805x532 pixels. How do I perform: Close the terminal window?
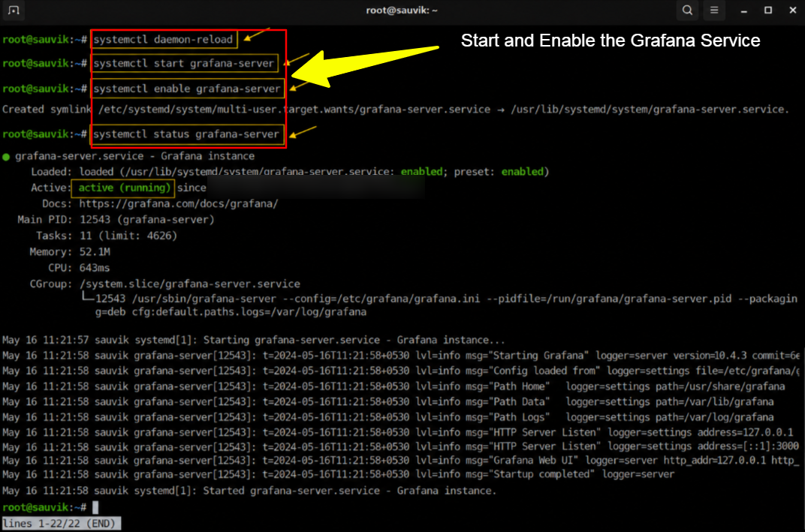pos(793,11)
